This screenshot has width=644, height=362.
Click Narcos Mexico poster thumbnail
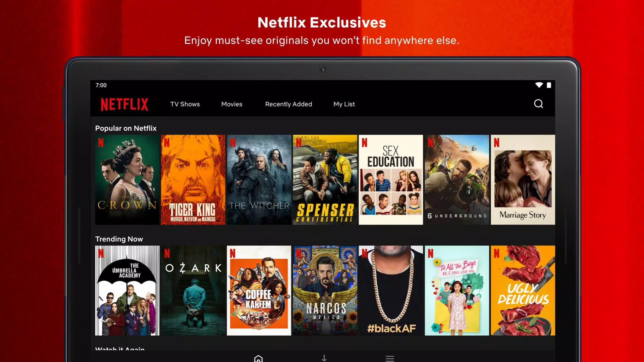tap(325, 290)
